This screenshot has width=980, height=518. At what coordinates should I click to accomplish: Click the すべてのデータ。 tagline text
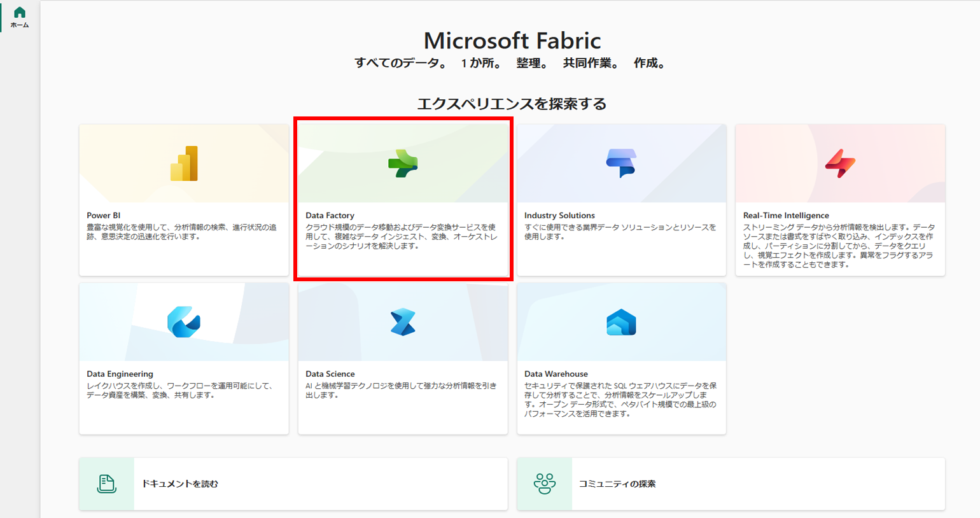pos(401,63)
